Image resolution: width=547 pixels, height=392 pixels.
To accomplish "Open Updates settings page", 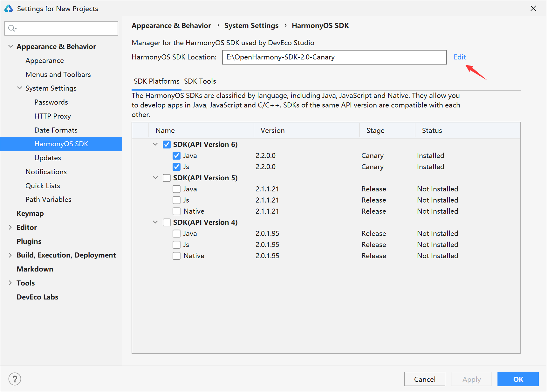I will pos(48,158).
